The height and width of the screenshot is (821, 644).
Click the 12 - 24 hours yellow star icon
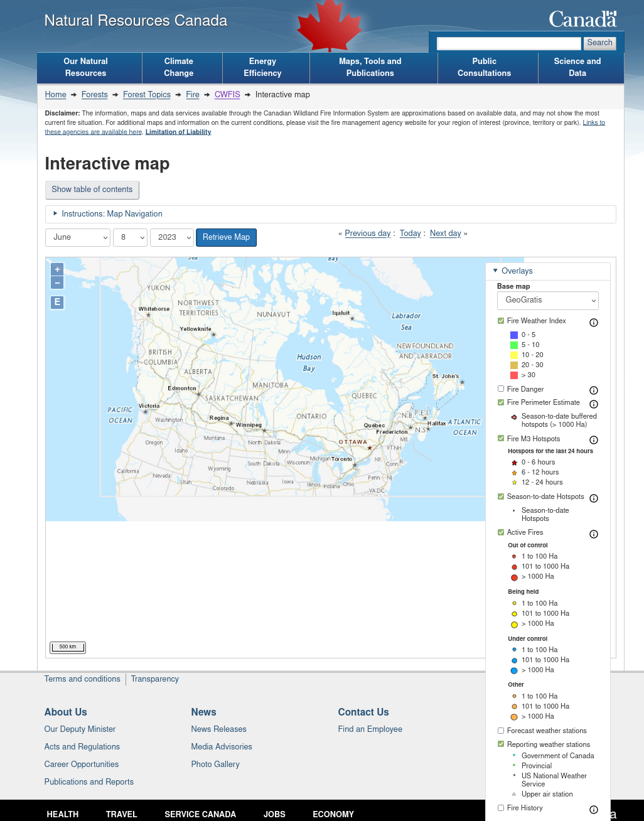(x=514, y=483)
